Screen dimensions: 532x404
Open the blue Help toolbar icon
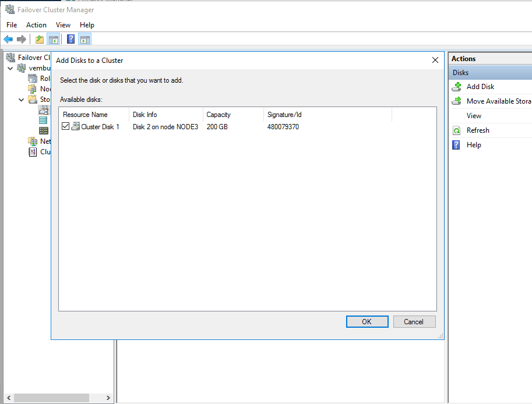(71, 40)
